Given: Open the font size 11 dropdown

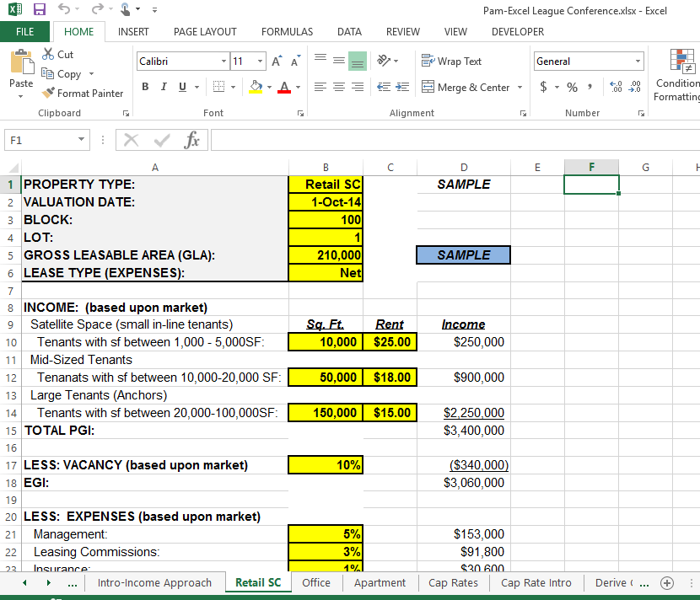Looking at the screenshot, I should [x=260, y=61].
